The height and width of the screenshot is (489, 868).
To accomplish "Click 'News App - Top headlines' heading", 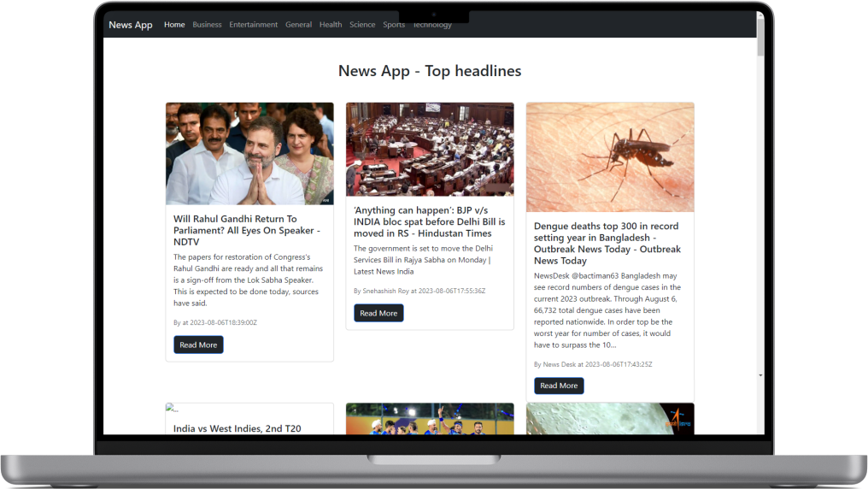I will tap(430, 71).
